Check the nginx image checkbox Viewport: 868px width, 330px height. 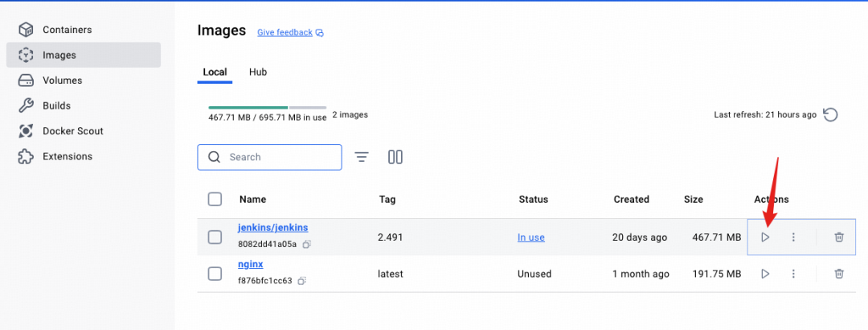(215, 274)
